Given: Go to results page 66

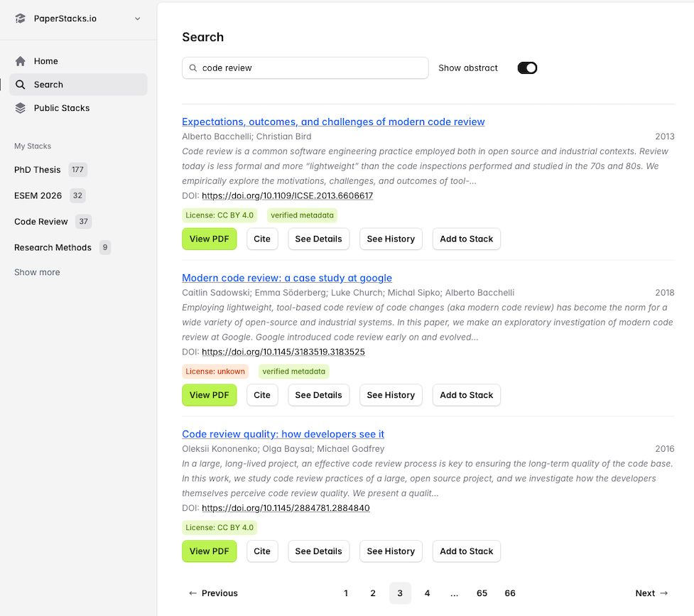Looking at the screenshot, I should pyautogui.click(x=509, y=593).
